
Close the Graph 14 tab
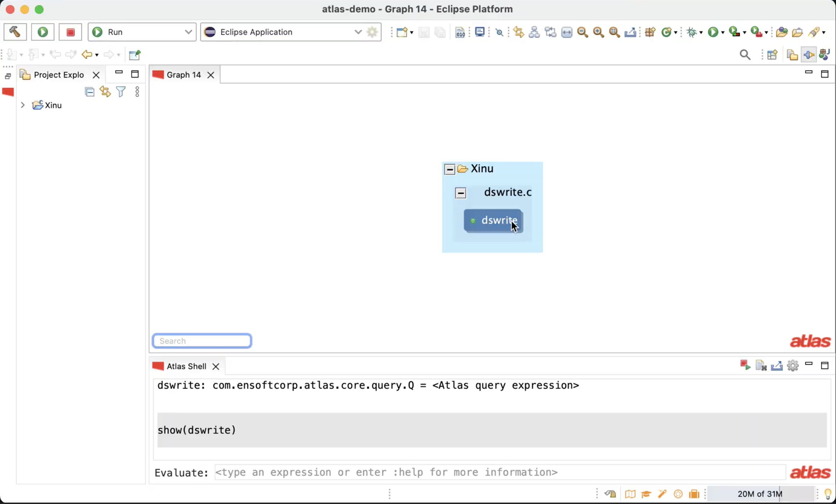[x=211, y=75]
